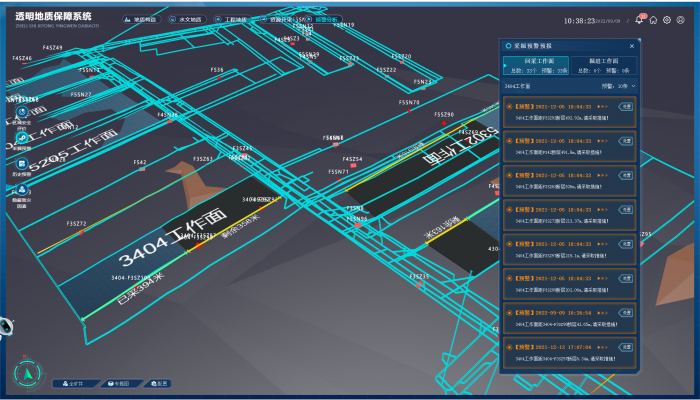Screen dimensions: 700x400
Task: Click the 全矿井 button at bottom
Action: [x=74, y=383]
